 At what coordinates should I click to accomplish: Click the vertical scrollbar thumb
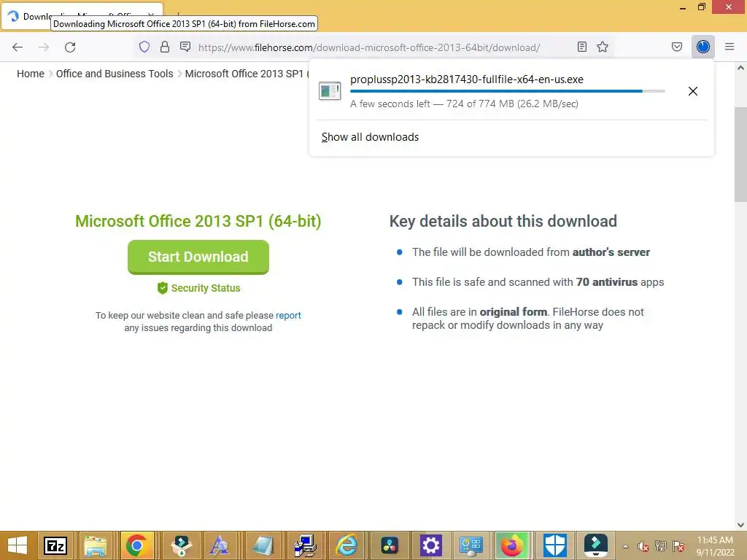pos(740,155)
